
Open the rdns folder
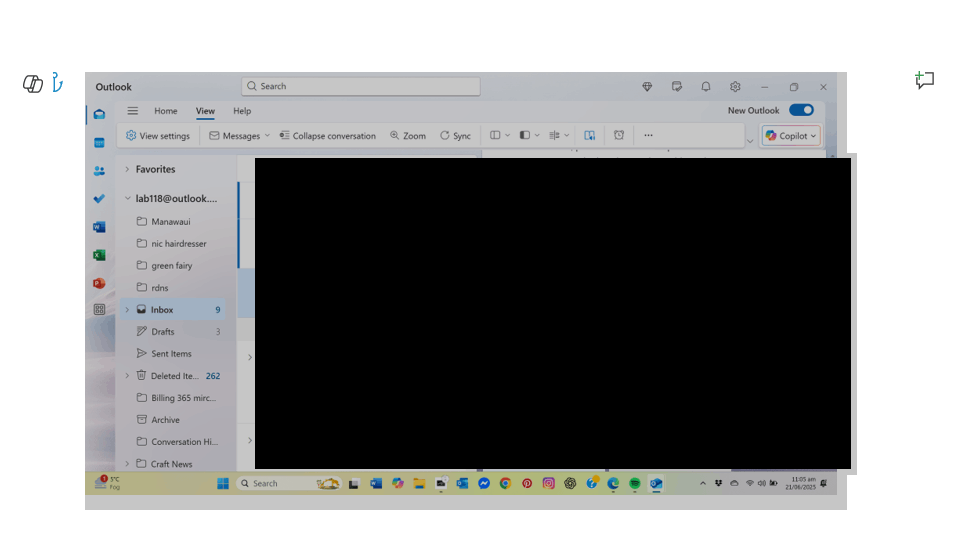tap(173, 288)
